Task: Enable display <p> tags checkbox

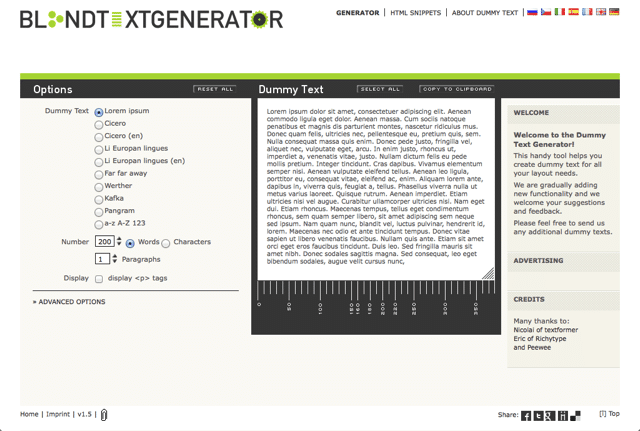Action: coord(99,279)
